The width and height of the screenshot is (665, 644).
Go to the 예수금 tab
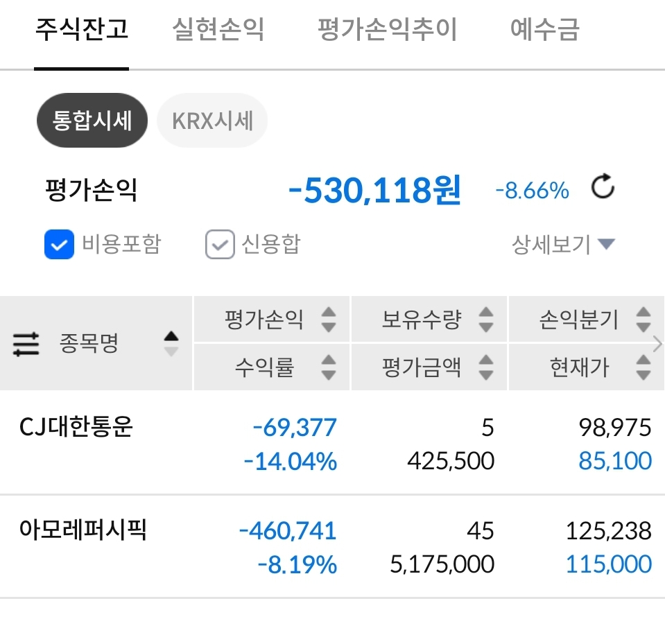pos(544,29)
